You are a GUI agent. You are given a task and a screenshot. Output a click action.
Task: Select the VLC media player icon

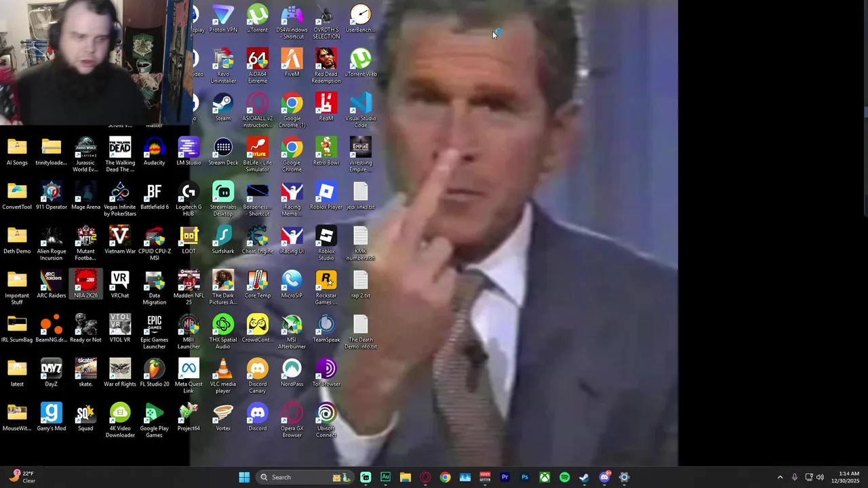[223, 376]
